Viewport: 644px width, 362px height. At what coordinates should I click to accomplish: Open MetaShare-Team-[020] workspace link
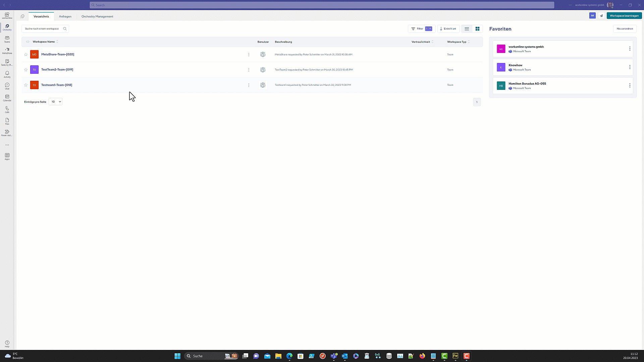pos(58,54)
